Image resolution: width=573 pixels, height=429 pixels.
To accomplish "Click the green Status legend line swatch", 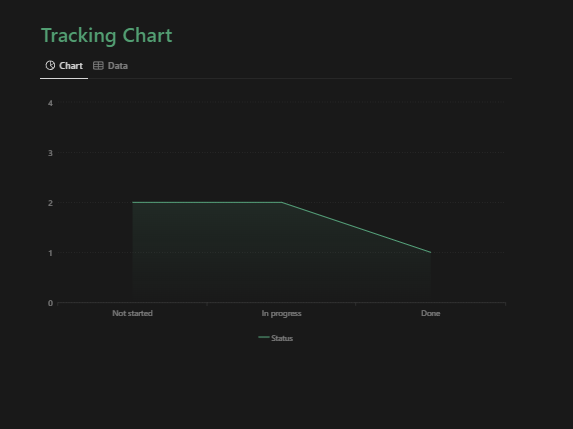I will [264, 337].
